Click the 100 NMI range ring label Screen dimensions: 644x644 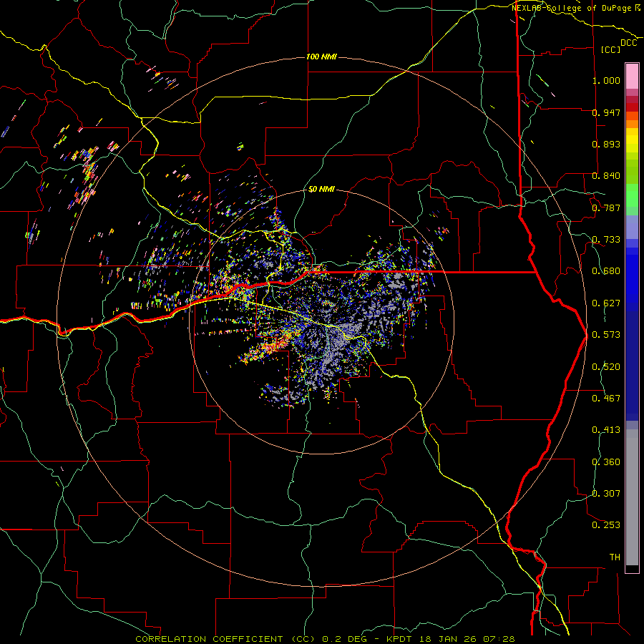tap(321, 57)
